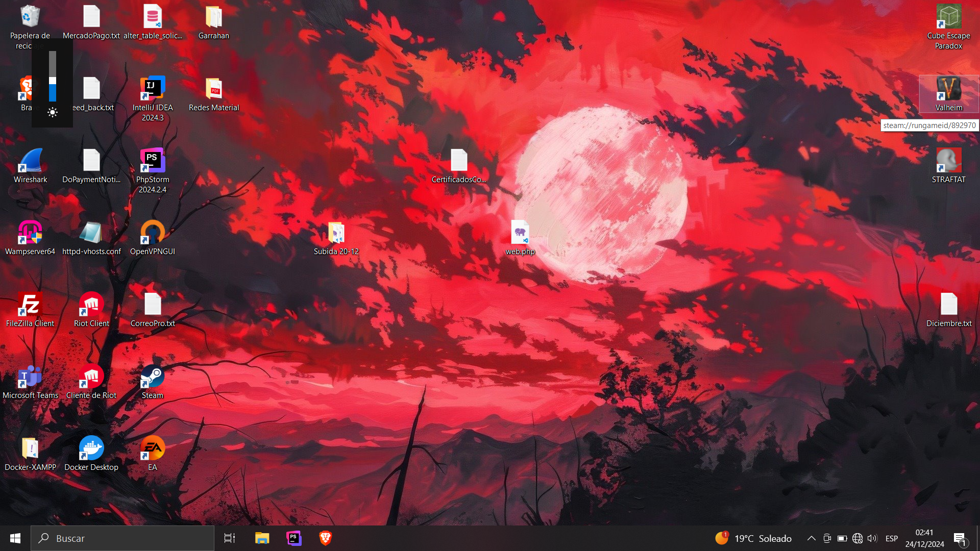Open the notification center button
980x551 pixels.
point(960,538)
